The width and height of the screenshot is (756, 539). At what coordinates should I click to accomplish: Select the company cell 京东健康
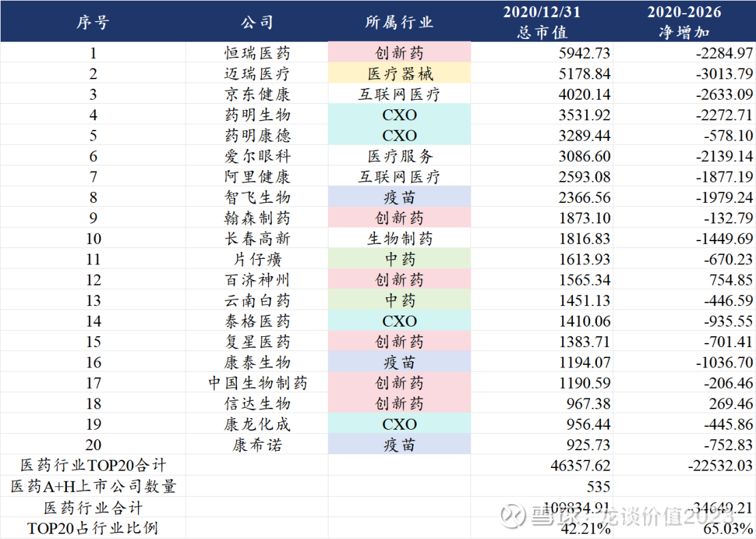click(x=257, y=94)
